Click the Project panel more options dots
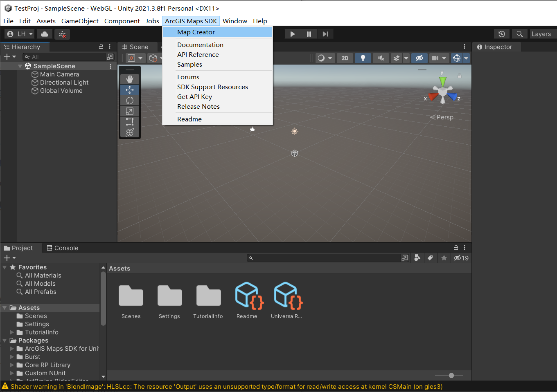This screenshot has height=392, width=557. [x=465, y=247]
